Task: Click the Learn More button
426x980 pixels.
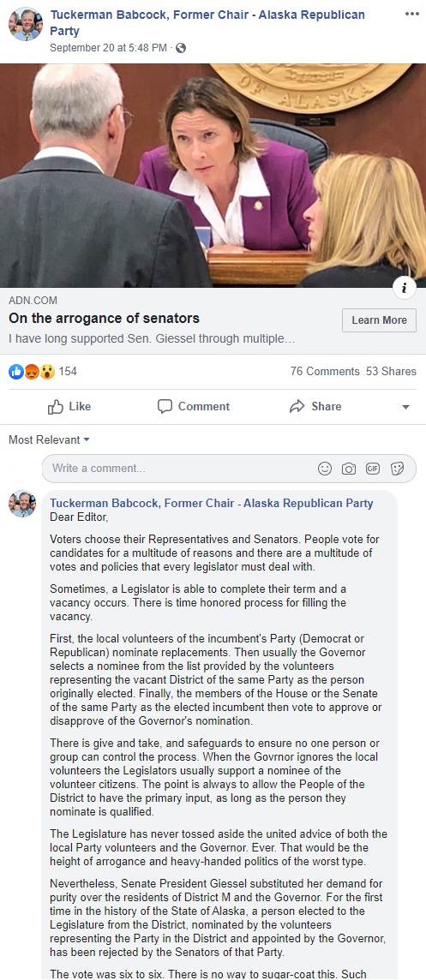Action: coord(379,320)
